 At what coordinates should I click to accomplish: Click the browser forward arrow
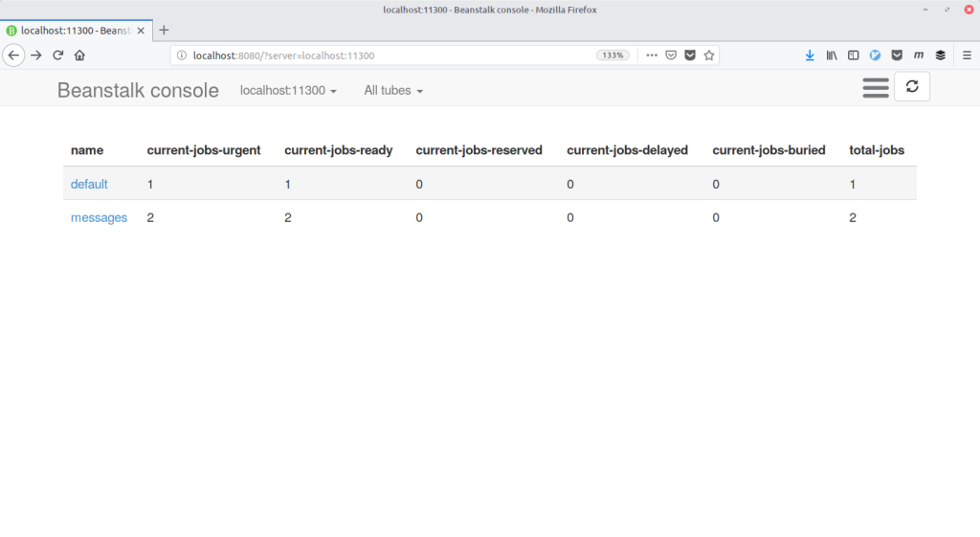click(36, 55)
